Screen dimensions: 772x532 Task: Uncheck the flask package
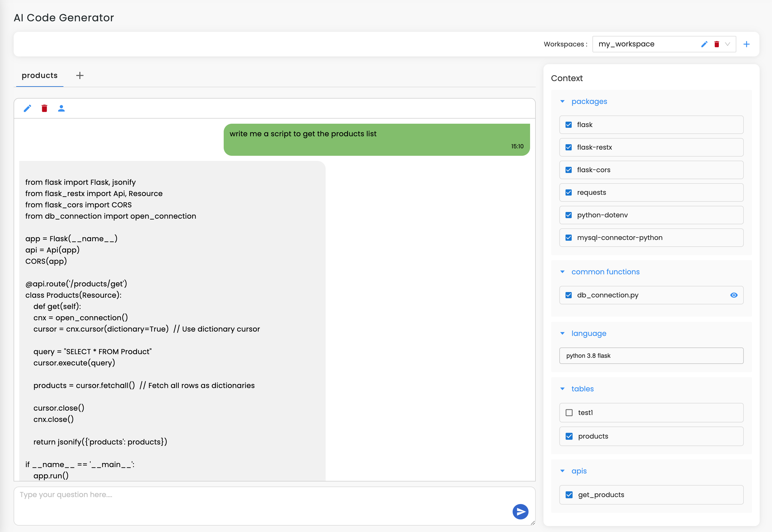[x=569, y=125]
